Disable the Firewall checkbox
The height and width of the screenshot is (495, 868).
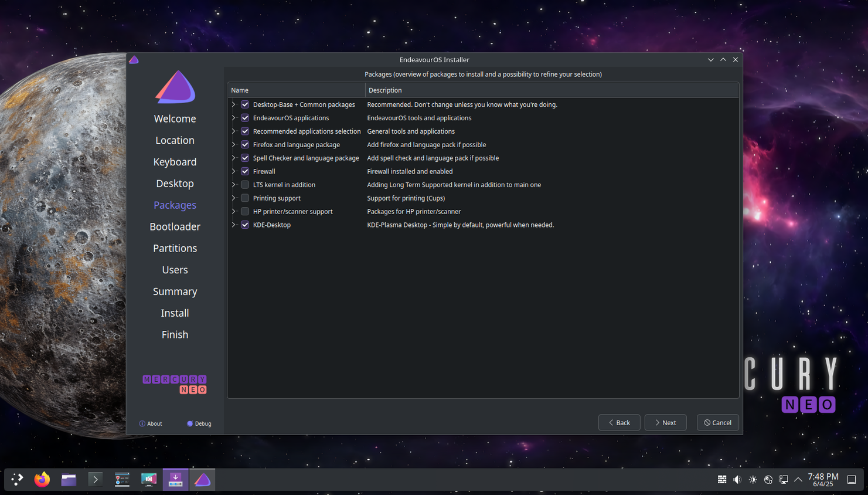coord(245,171)
